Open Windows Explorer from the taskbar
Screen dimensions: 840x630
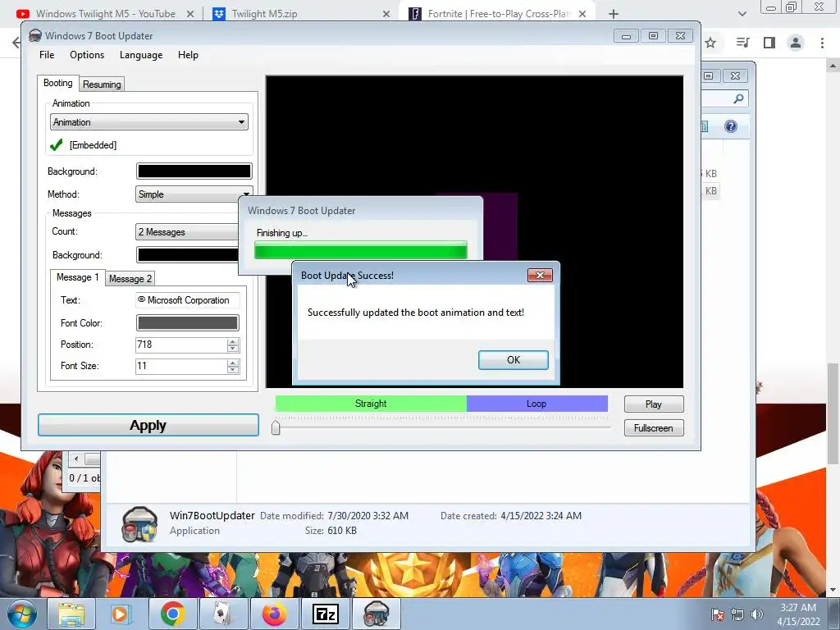[71, 614]
